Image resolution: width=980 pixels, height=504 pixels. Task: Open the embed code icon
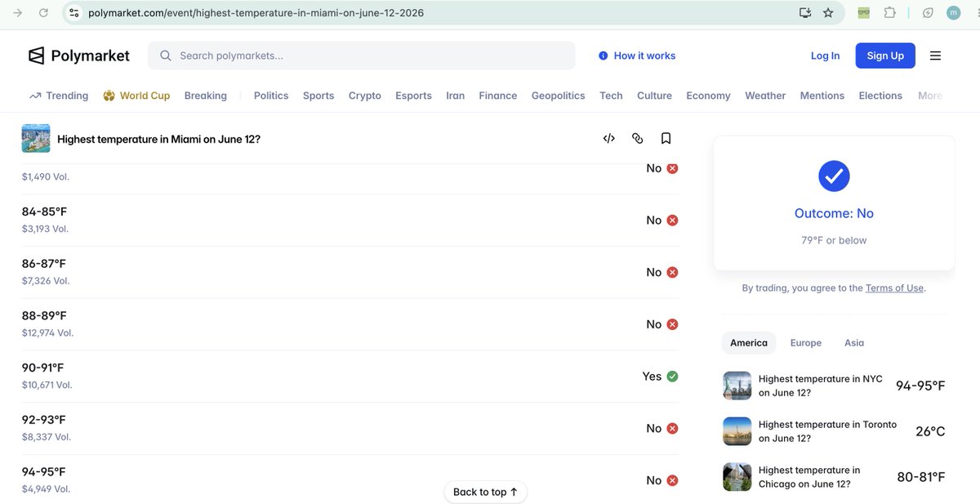click(x=609, y=139)
